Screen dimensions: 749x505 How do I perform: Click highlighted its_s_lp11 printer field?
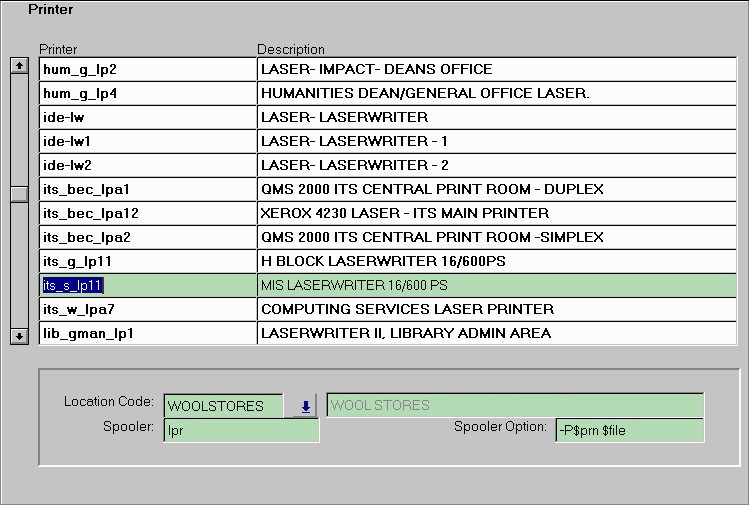tap(147, 286)
